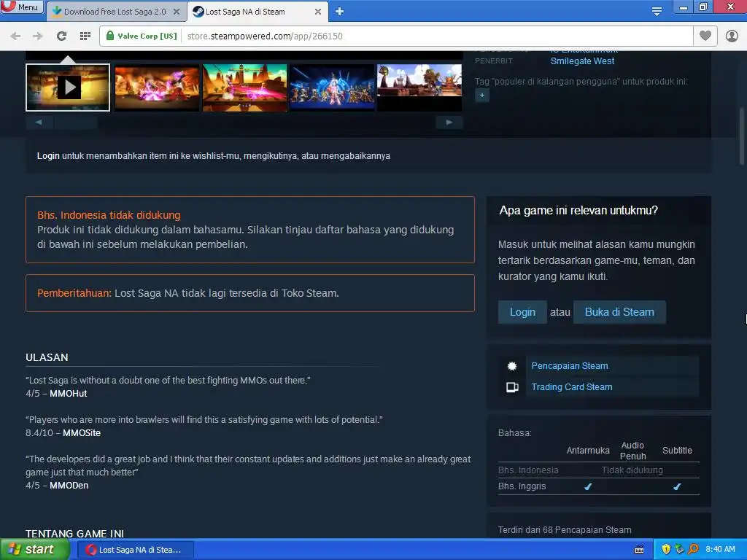Open Trading Card Steam link
Image resolution: width=747 pixels, height=560 pixels.
[572, 387]
